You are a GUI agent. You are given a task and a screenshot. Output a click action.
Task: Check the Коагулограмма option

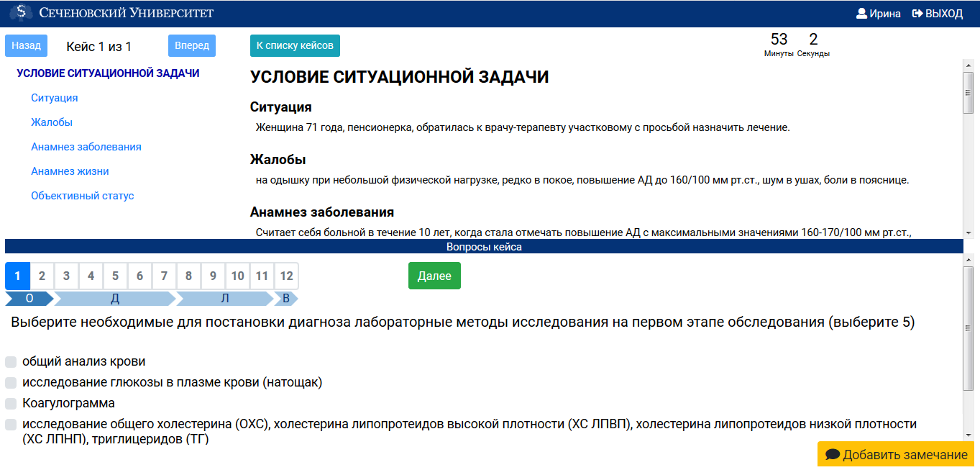coord(10,402)
